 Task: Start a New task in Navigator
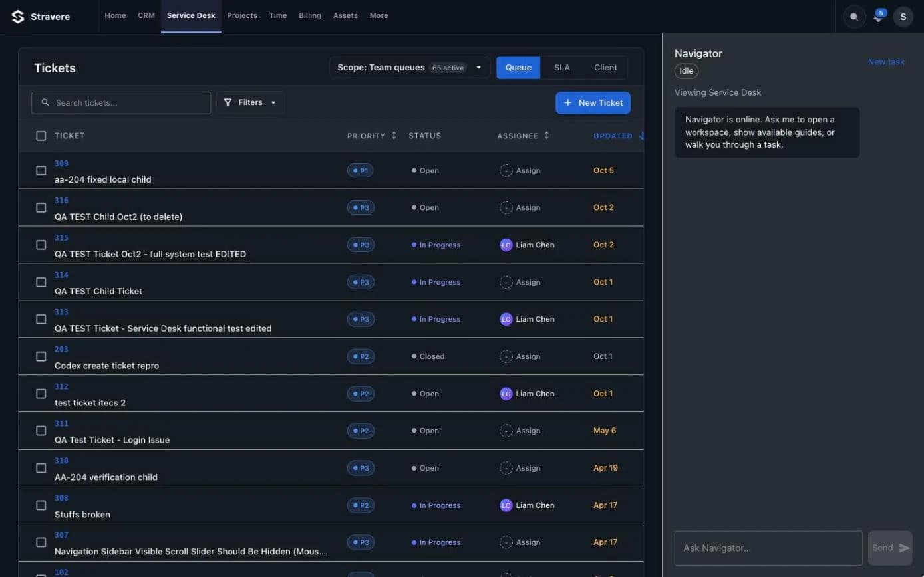click(x=886, y=62)
